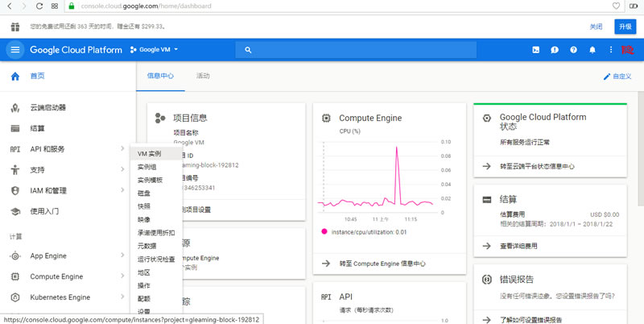
Task: Click the 升级 upgrade button
Action: 625,27
